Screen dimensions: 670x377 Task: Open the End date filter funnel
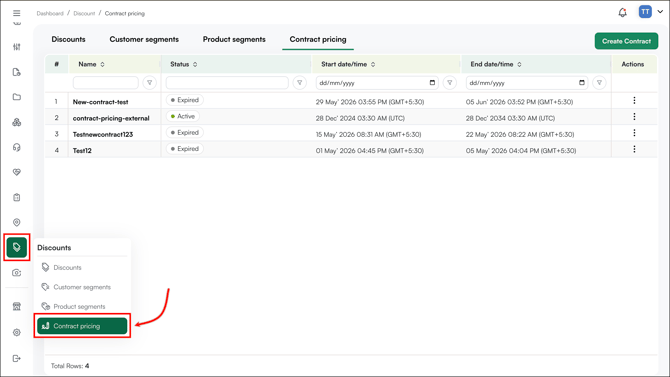click(599, 82)
